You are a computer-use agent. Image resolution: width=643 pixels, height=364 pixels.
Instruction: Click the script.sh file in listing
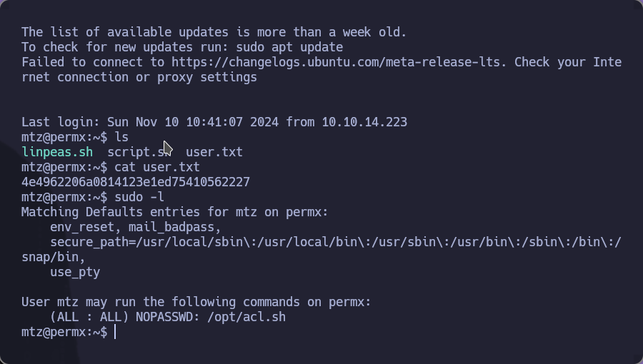139,152
